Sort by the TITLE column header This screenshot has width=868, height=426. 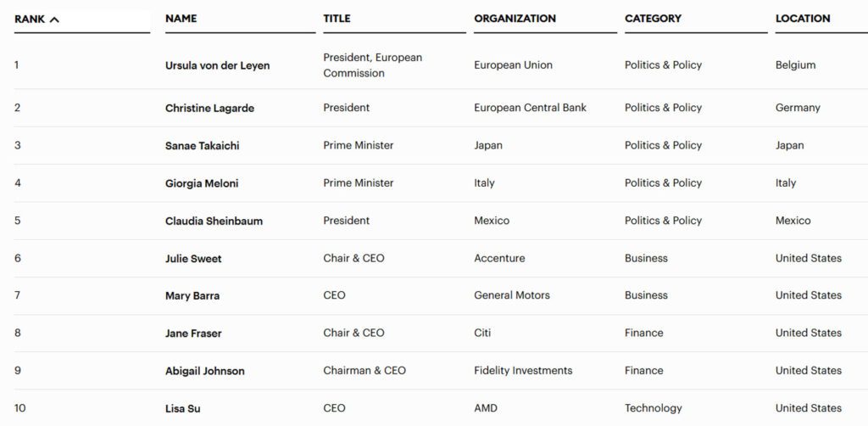337,19
